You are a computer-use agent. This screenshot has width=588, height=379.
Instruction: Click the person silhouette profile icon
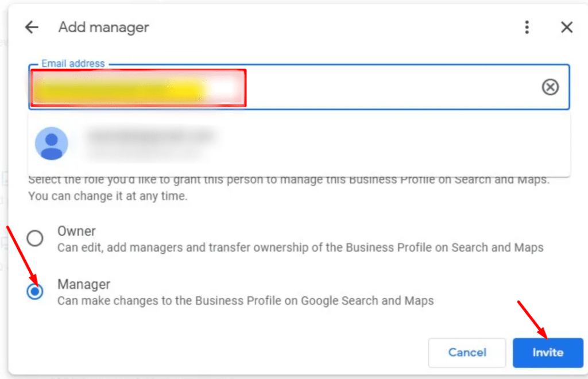(x=52, y=144)
